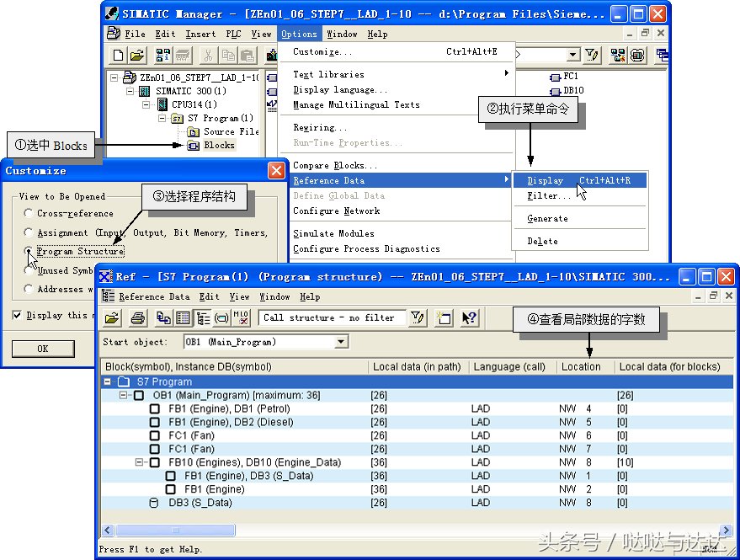Screen dimensions: 740x560
Task: Collapse OB1 (Main_Program) row expander
Action: coord(123,395)
